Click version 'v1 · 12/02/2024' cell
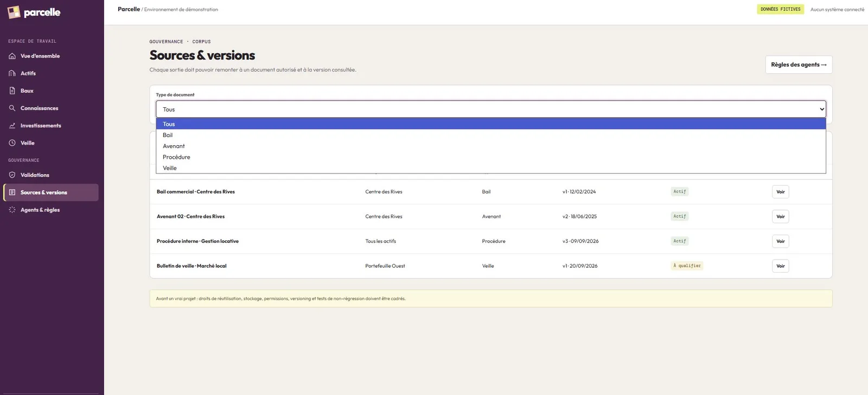The height and width of the screenshot is (395, 868). point(579,192)
